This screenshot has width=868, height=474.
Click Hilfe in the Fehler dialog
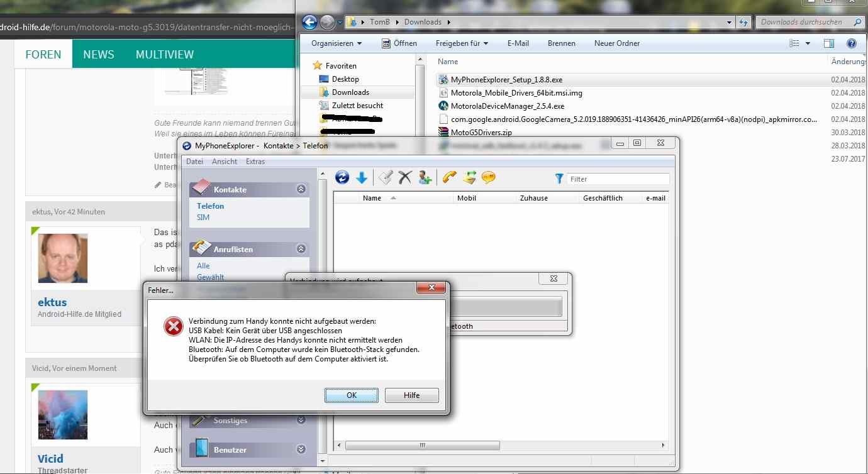412,395
